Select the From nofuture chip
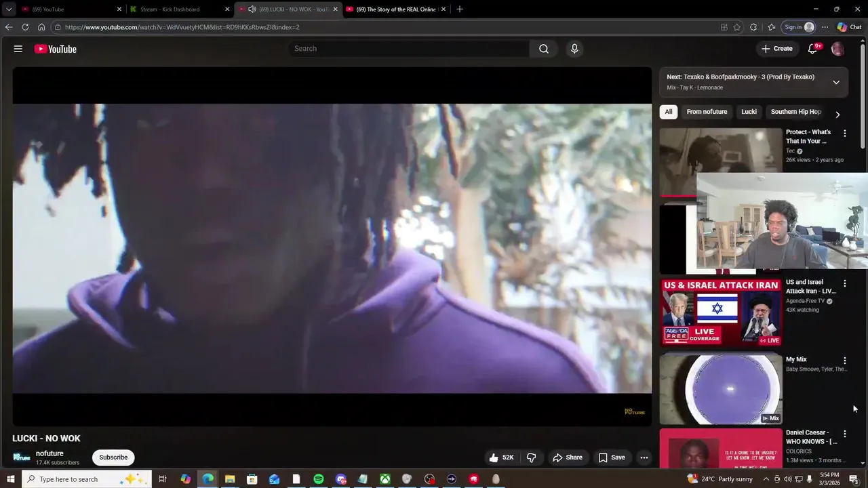Image resolution: width=868 pixels, height=488 pixels. [707, 112]
